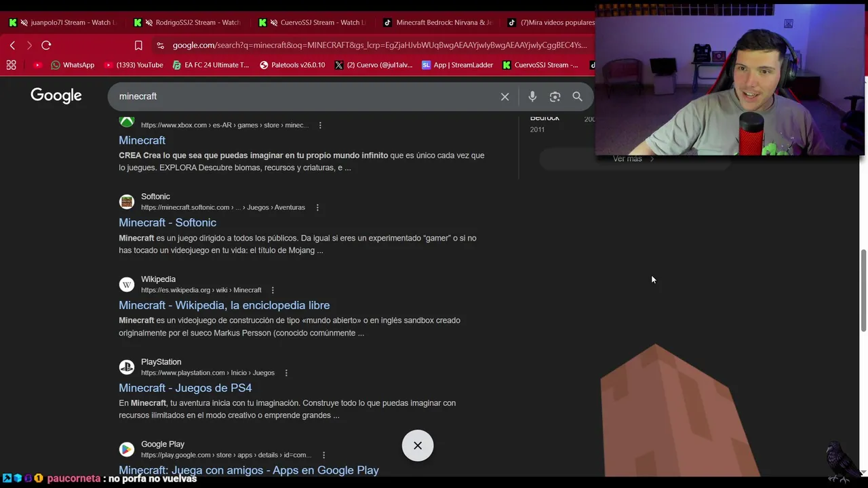Open the WhatsApp bookmark
Viewport: 868px width, 488px height.
tap(73, 65)
